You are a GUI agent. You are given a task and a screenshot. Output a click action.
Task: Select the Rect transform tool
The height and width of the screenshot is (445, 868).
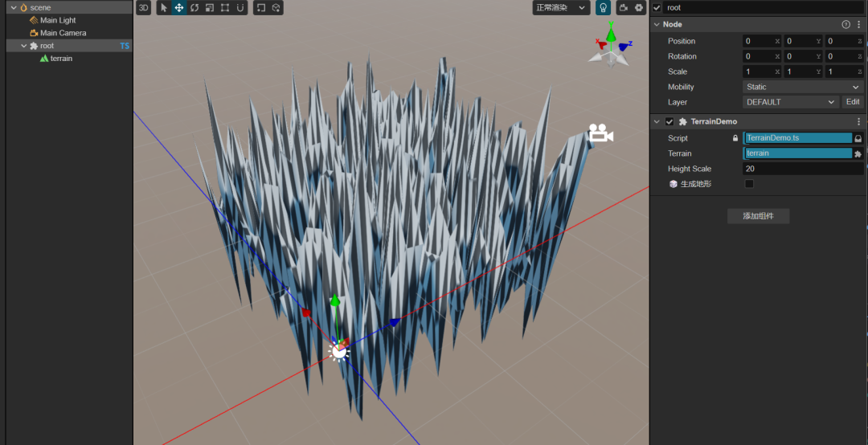(225, 7)
